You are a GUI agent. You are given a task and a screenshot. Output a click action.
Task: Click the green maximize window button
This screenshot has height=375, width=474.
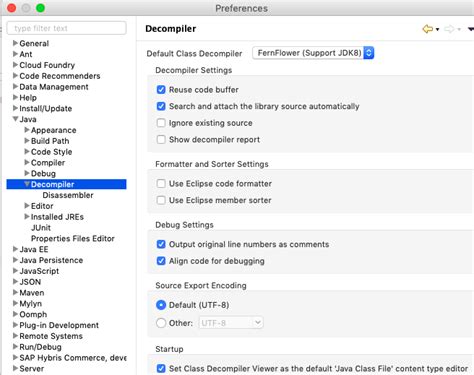click(40, 8)
